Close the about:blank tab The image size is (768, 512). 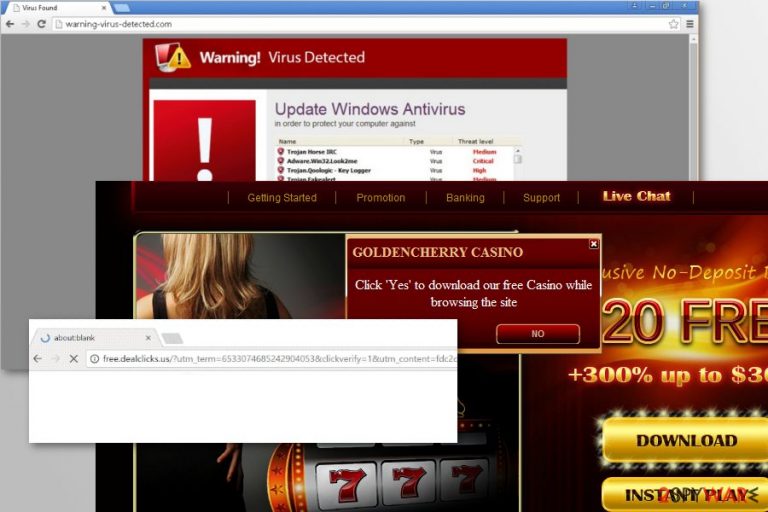click(148, 338)
